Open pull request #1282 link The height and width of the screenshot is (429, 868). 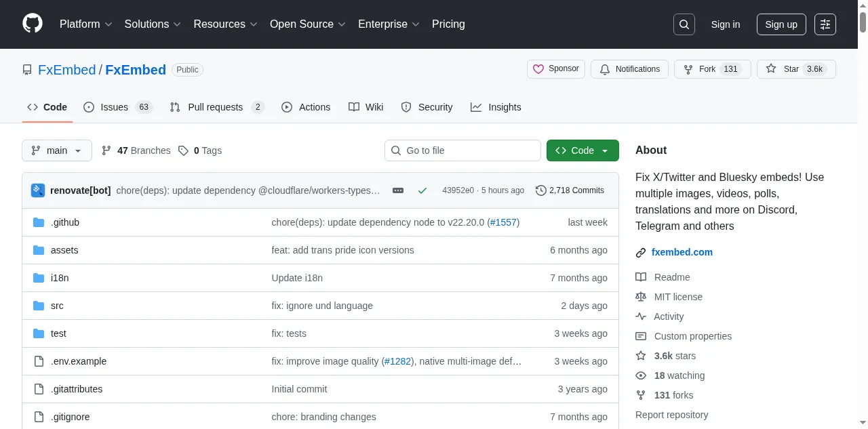pos(398,361)
